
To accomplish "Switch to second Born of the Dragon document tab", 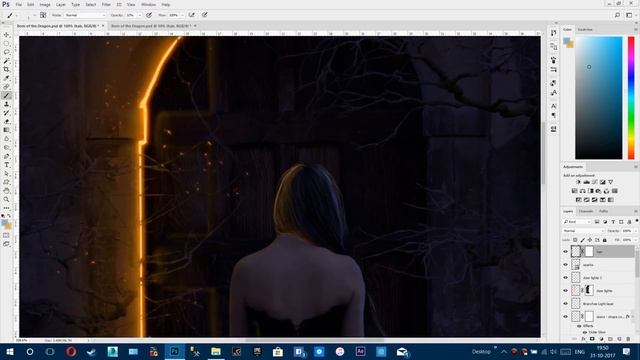I will [x=151, y=26].
